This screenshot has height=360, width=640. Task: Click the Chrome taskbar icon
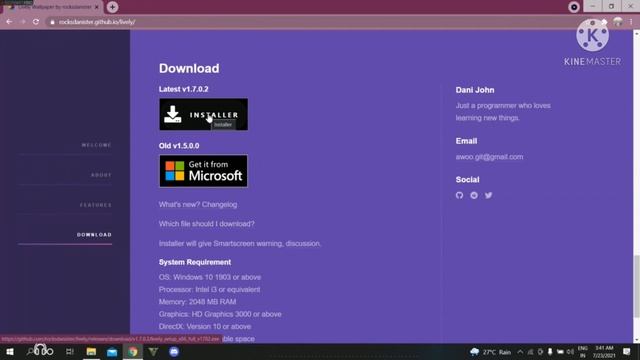[x=133, y=351]
